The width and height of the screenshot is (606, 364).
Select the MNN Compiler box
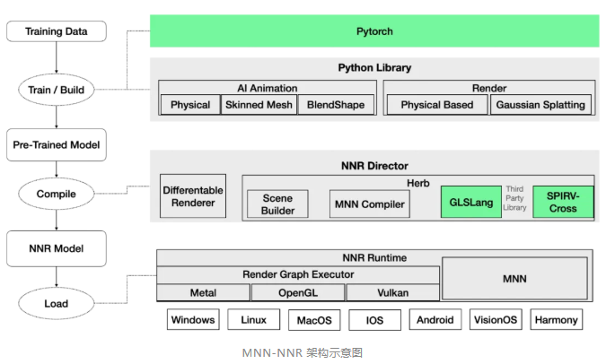pos(369,204)
